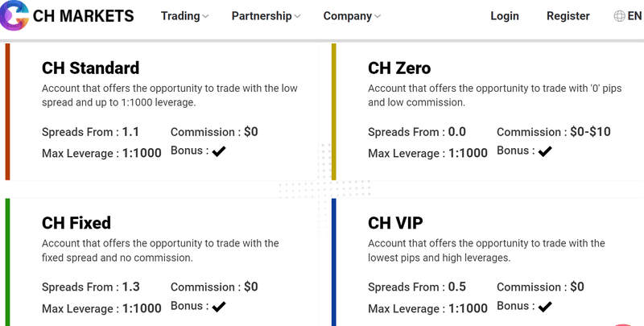
Task: Click the CH VIP bonus checkmark
Action: click(545, 306)
